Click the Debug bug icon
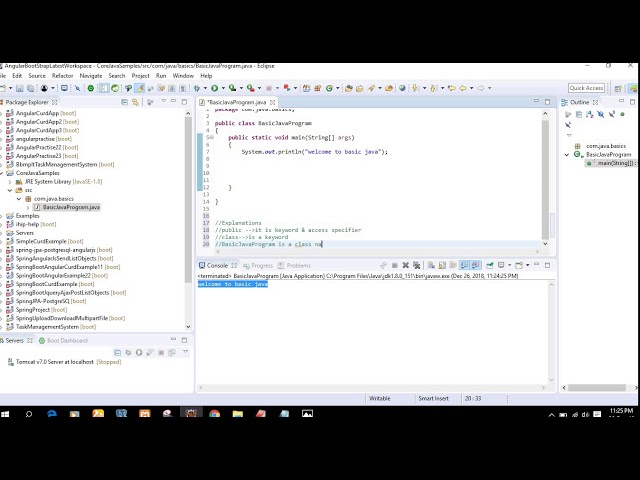This screenshot has height=480, width=640. (197, 88)
